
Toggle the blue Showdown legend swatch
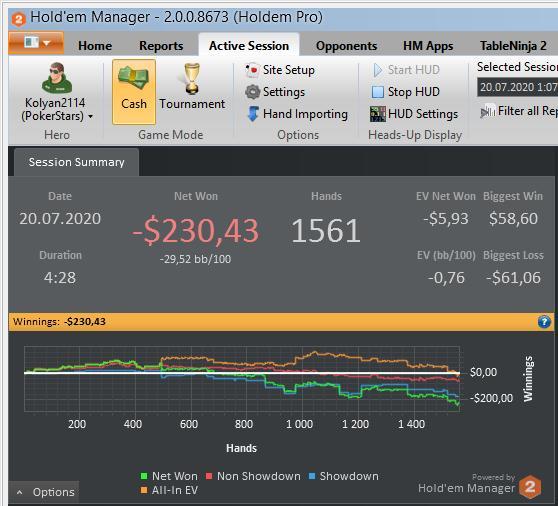point(312,476)
